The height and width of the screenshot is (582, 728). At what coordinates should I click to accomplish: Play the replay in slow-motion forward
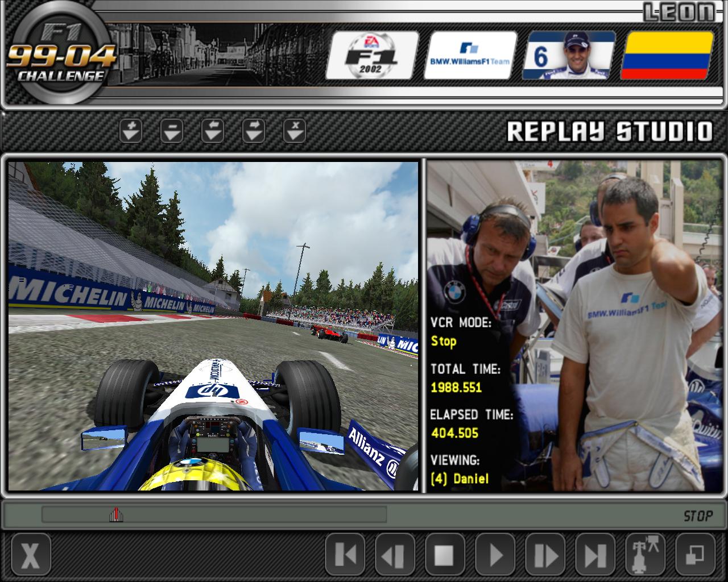point(545,555)
